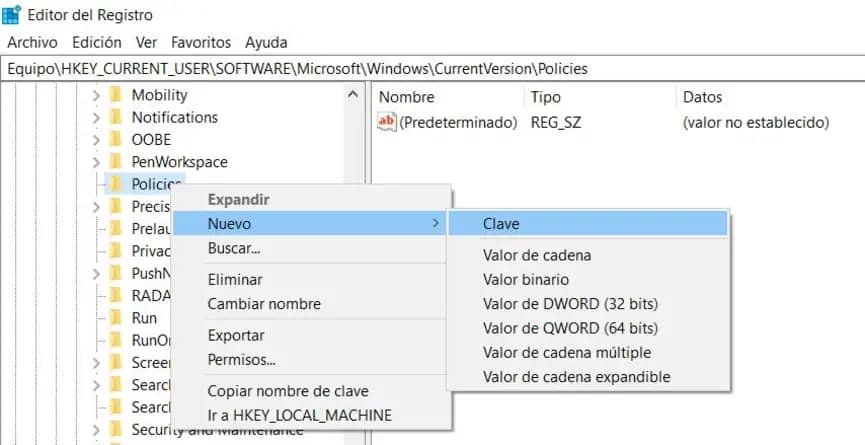Expand the key below Policies starting with Precis
865x445 pixels.
(97, 207)
